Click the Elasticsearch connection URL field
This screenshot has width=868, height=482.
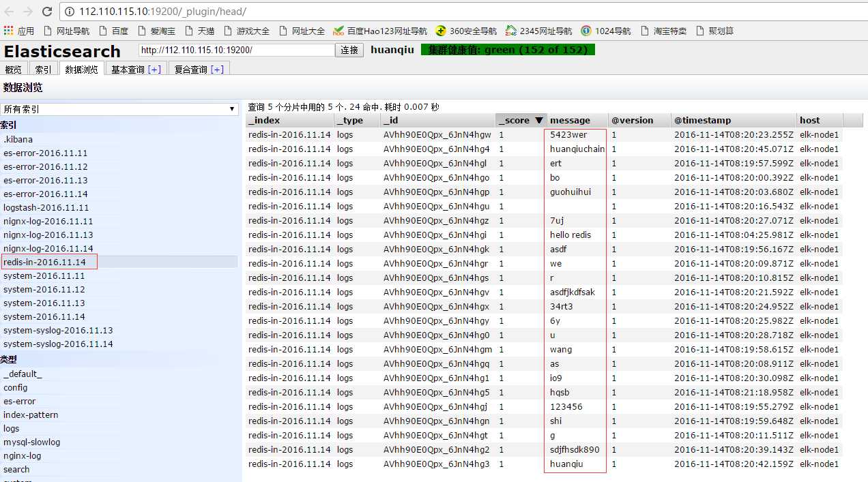(236, 50)
